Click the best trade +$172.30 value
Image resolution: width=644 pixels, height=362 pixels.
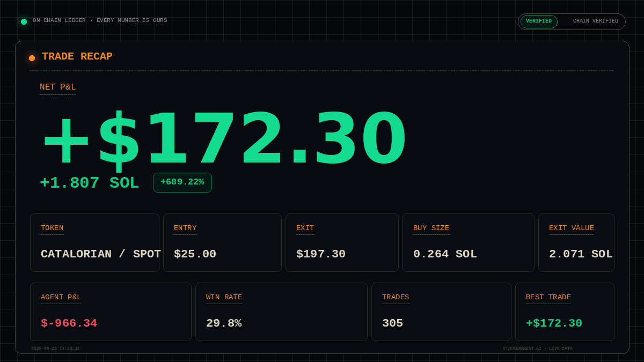(554, 323)
